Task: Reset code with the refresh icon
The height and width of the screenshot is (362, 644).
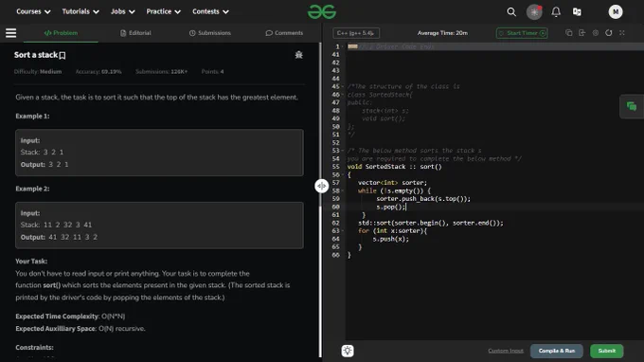Action: point(609,33)
